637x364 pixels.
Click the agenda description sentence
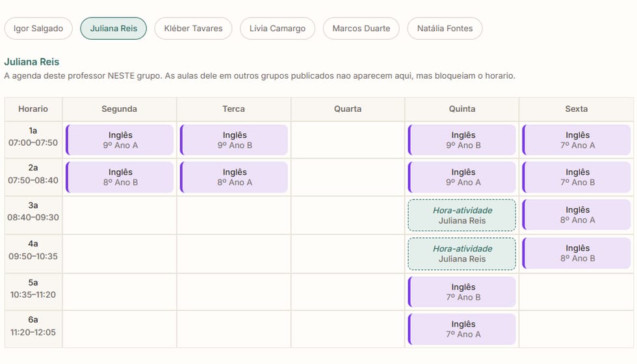click(259, 76)
